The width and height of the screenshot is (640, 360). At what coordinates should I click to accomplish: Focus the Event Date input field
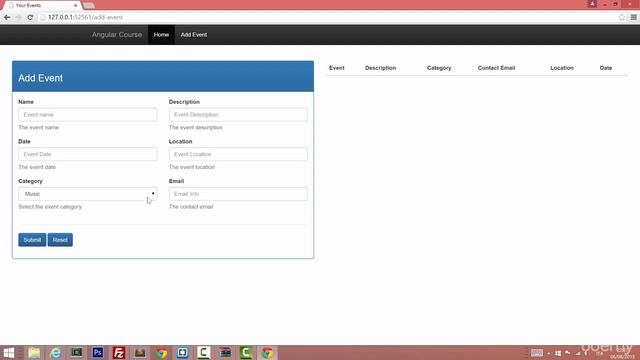pos(88,154)
